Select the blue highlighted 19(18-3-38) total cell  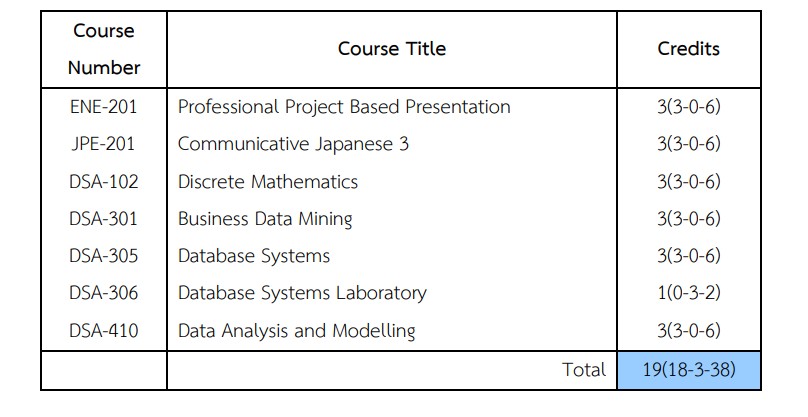688,370
